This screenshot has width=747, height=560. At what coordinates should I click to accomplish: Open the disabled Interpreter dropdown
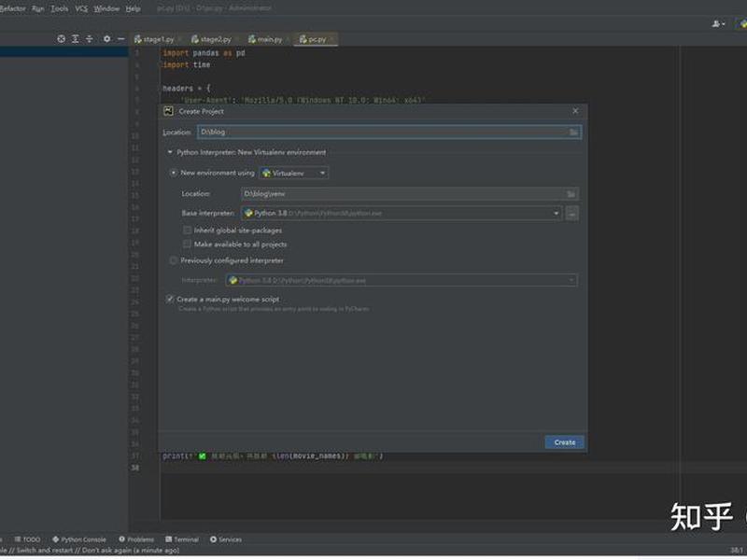click(402, 281)
